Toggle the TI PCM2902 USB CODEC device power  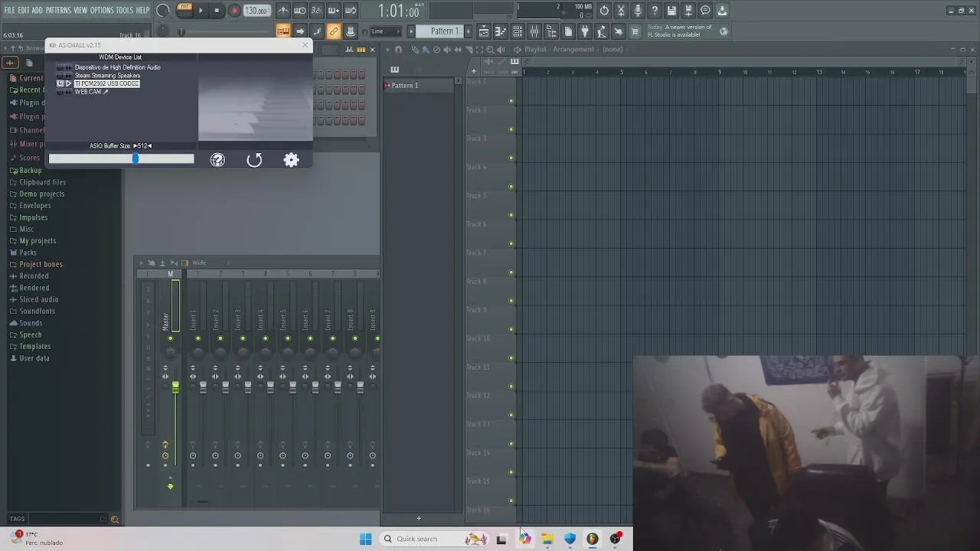point(60,83)
